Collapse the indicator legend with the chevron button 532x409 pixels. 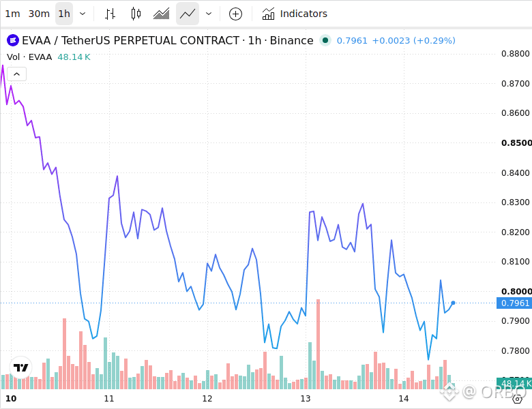coord(16,74)
